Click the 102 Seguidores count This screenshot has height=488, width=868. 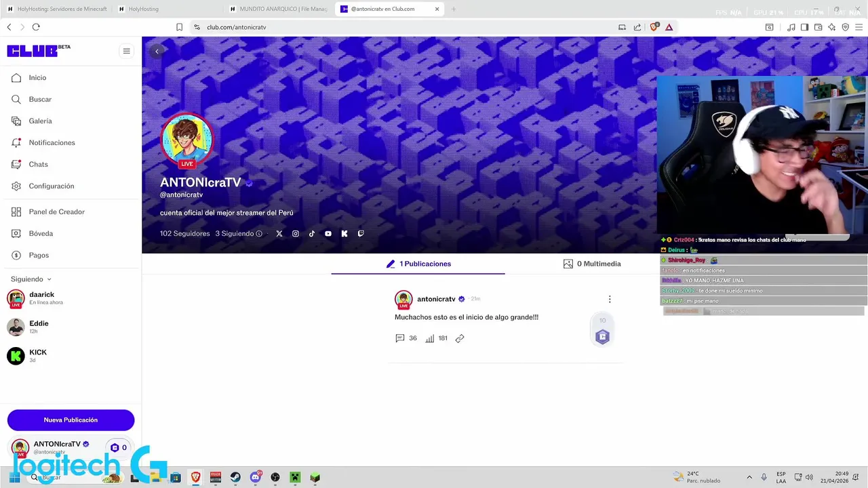(x=185, y=234)
